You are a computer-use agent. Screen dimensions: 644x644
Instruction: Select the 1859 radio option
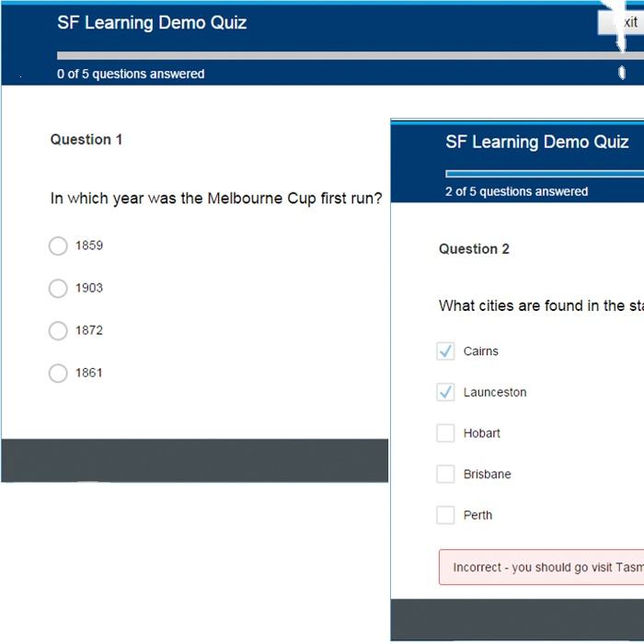pyautogui.click(x=58, y=246)
